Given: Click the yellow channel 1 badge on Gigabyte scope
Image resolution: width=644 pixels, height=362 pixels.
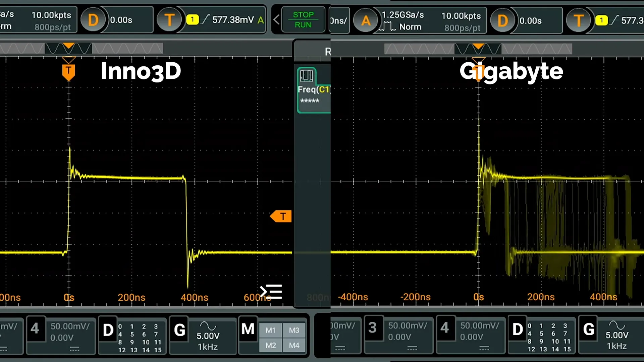Looking at the screenshot, I should click(602, 20).
